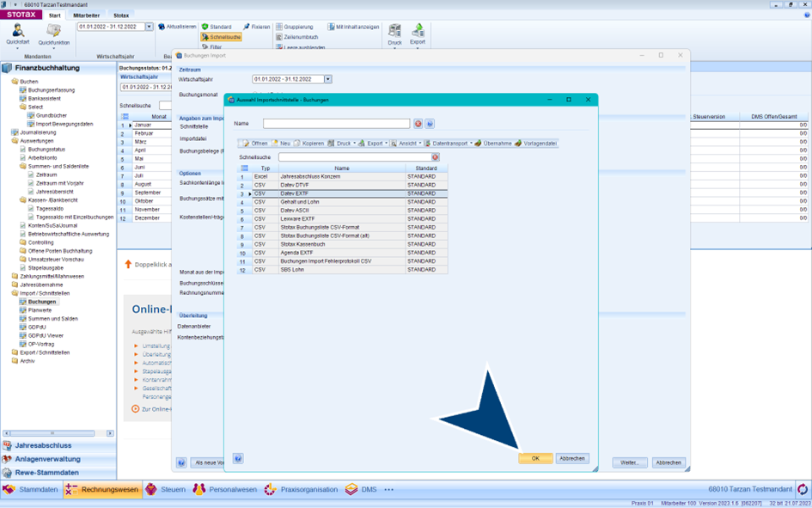Image resolution: width=812 pixels, height=508 pixels.
Task: Click the Kopieren toolbar icon
Action: [x=297, y=144]
